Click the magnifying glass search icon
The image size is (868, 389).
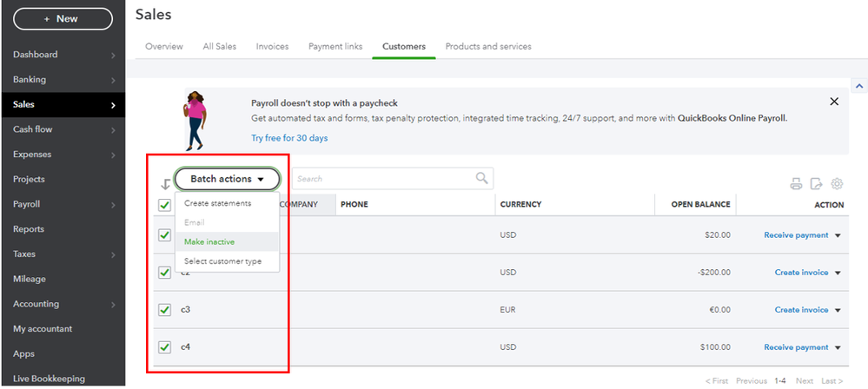coord(482,179)
